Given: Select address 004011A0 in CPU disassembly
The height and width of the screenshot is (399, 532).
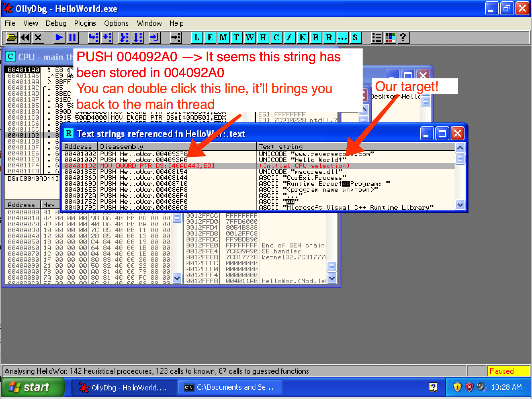Looking at the screenshot, I should point(23,70).
